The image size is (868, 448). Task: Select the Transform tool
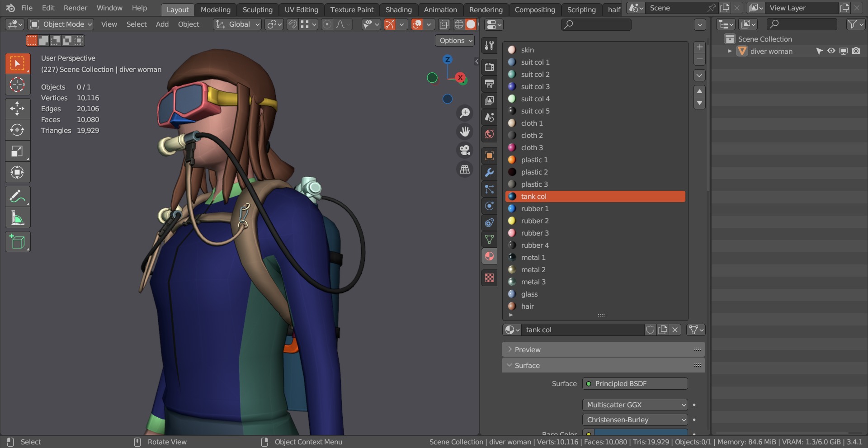[18, 172]
